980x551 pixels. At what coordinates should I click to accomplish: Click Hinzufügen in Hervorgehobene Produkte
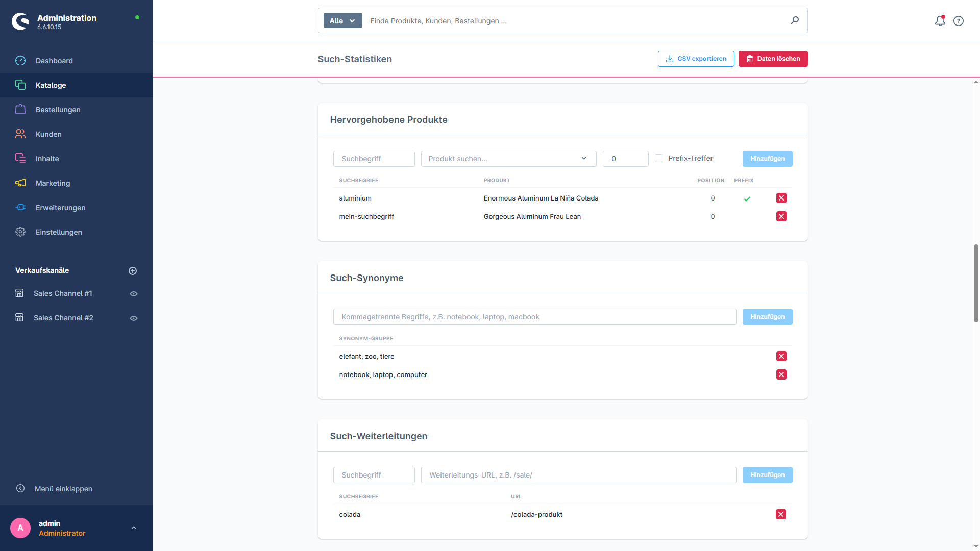point(767,159)
